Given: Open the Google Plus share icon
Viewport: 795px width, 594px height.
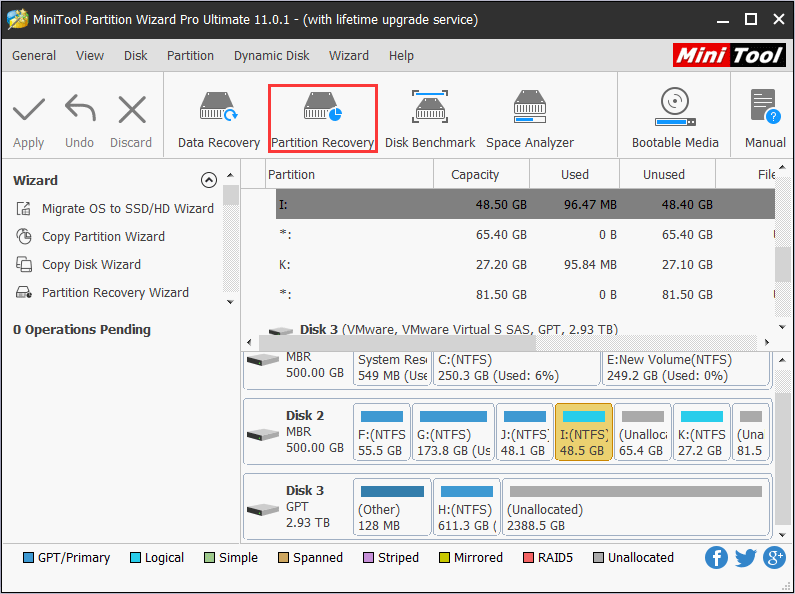Looking at the screenshot, I should tap(774, 558).
